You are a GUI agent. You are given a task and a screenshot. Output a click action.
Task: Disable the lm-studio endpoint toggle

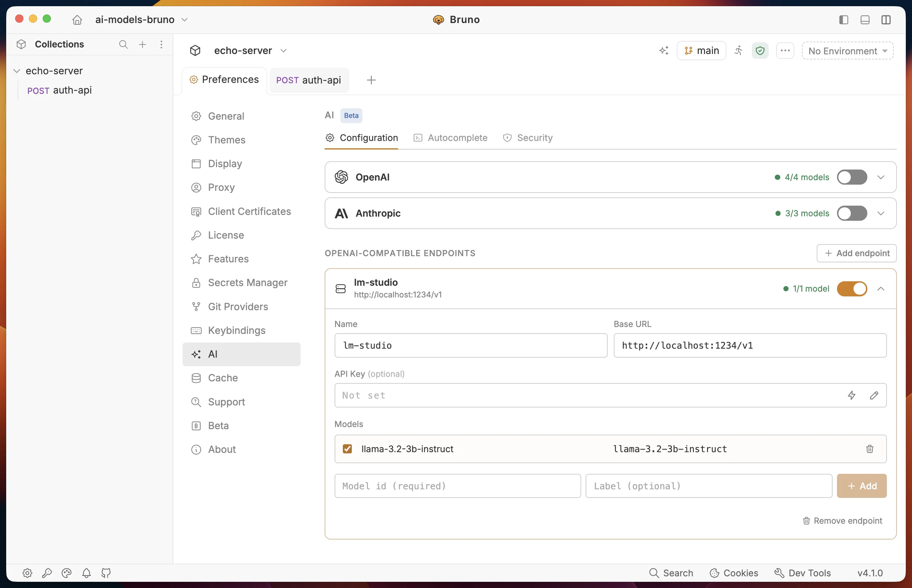[852, 288]
